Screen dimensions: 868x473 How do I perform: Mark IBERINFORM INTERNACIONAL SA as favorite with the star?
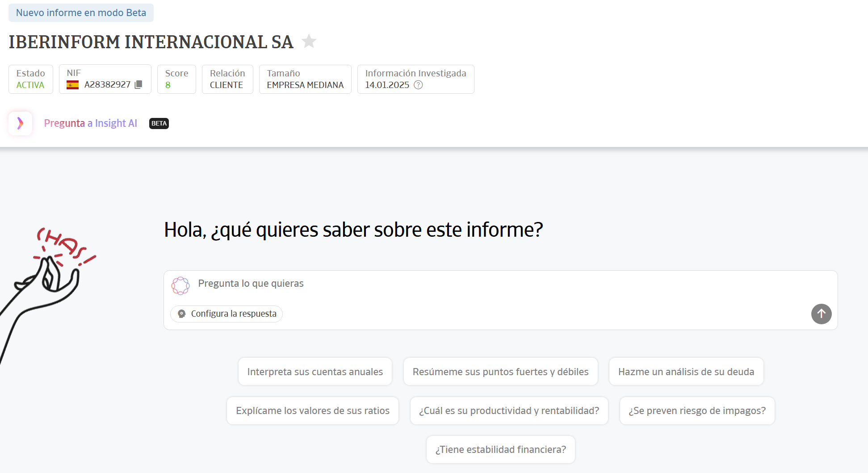(x=309, y=41)
